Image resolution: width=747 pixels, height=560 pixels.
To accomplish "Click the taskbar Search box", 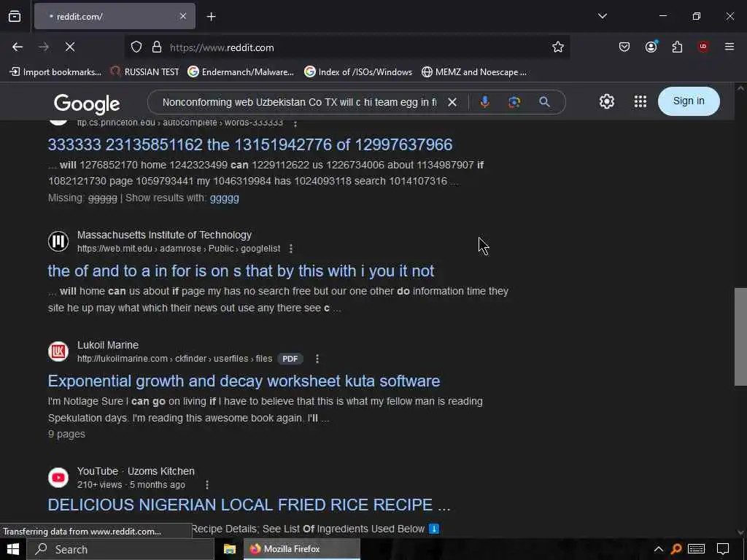I will (x=120, y=549).
